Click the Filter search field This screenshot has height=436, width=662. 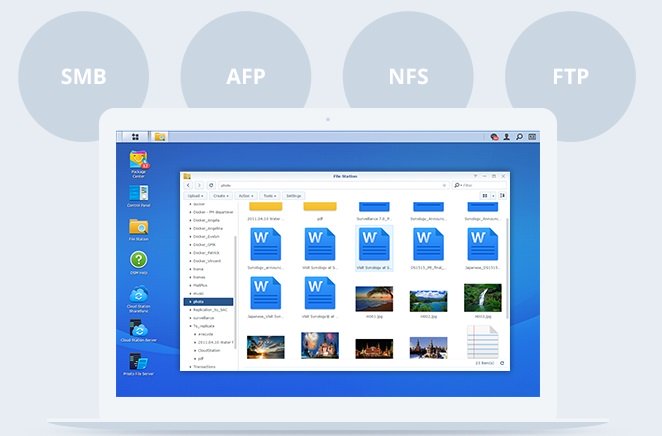coord(481,185)
